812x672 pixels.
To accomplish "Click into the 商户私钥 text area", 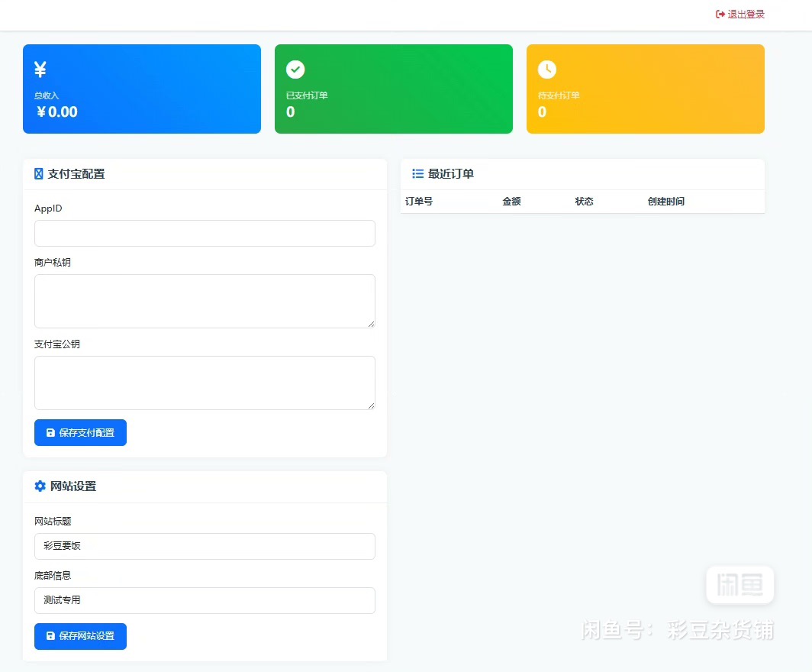I will click(x=205, y=301).
